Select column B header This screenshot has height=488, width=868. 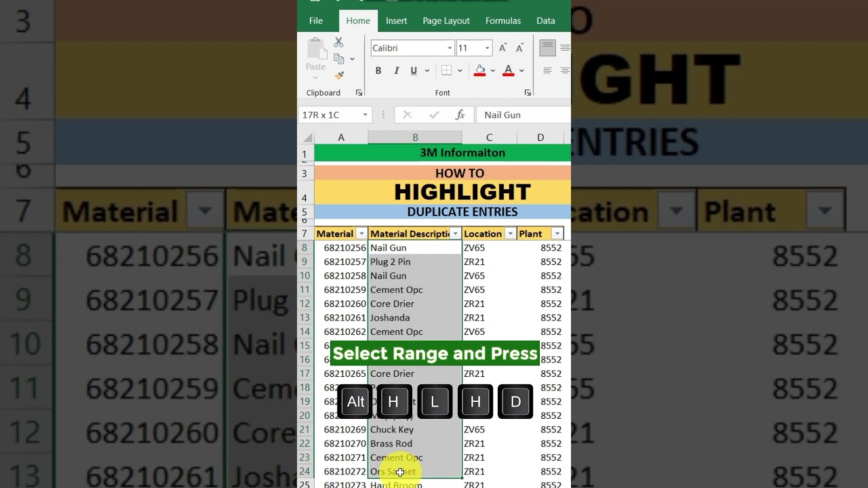click(x=415, y=138)
